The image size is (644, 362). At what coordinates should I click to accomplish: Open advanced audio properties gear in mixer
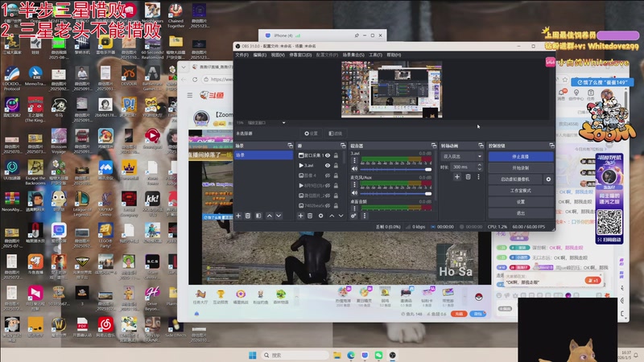(x=353, y=216)
